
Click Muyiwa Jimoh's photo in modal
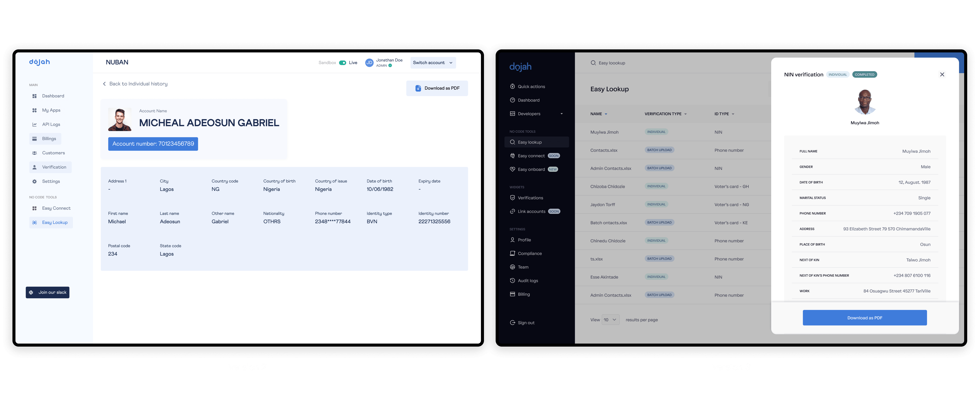[x=865, y=102]
